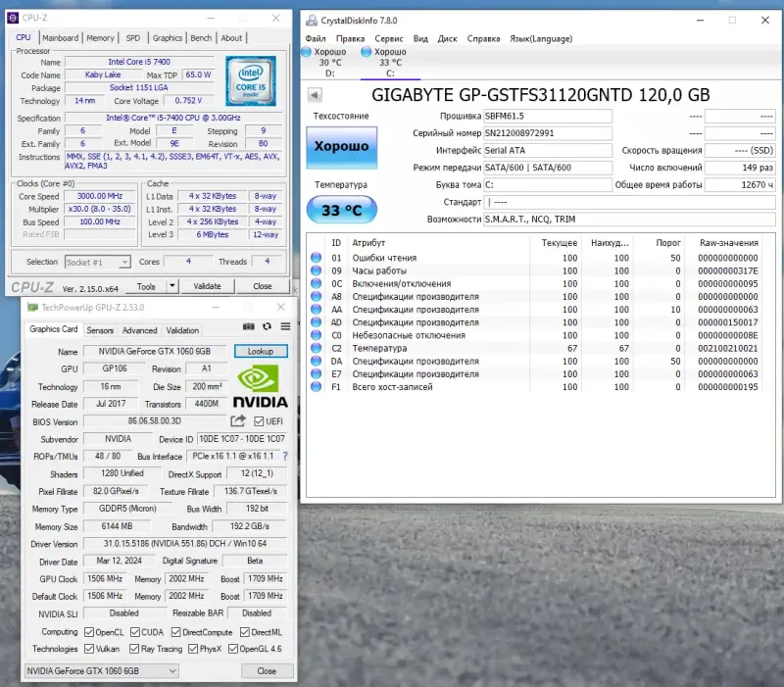The image size is (784, 687).
Task: Click status orb for attribute E7 row
Action: (316, 373)
